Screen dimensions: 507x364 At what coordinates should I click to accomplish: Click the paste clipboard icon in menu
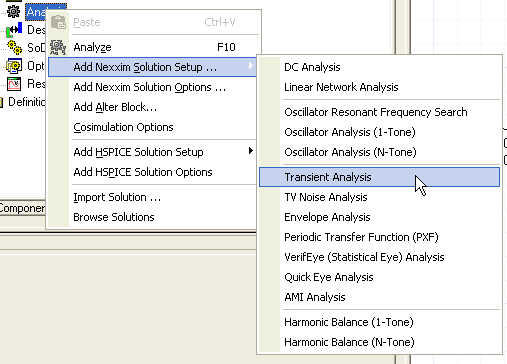(59, 22)
